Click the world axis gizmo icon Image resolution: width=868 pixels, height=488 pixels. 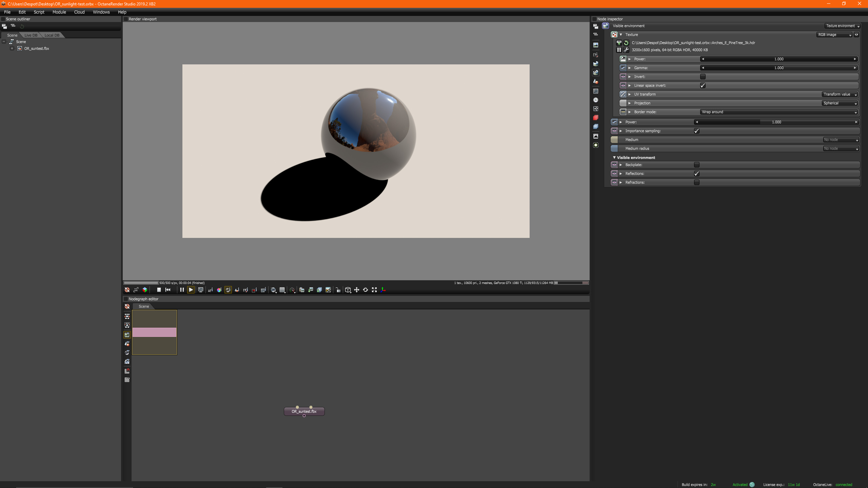(383, 290)
